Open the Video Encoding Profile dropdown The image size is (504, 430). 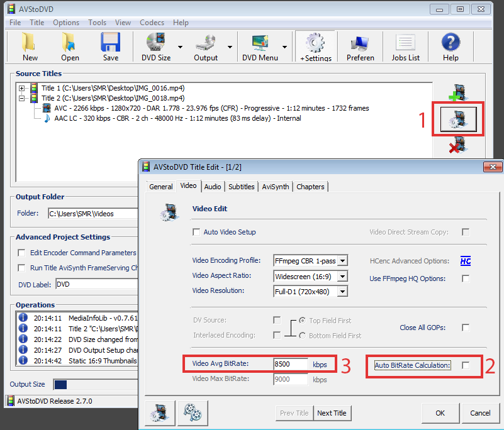(343, 261)
